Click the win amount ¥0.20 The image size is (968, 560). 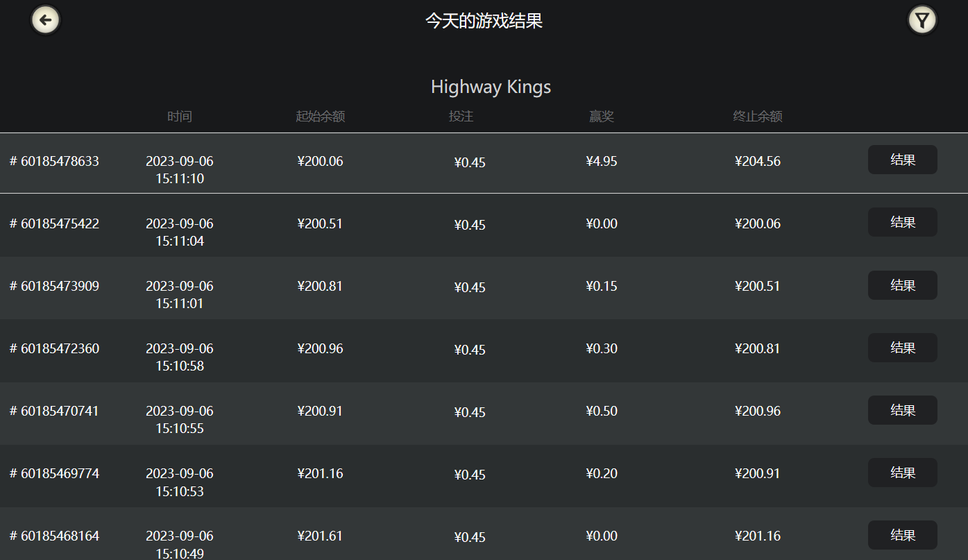602,474
